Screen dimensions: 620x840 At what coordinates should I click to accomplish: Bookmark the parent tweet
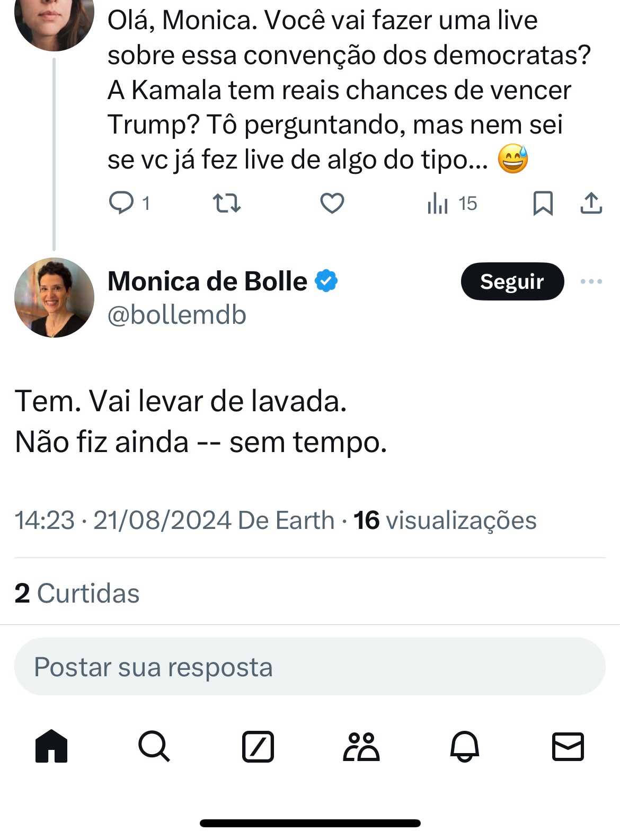pyautogui.click(x=543, y=203)
